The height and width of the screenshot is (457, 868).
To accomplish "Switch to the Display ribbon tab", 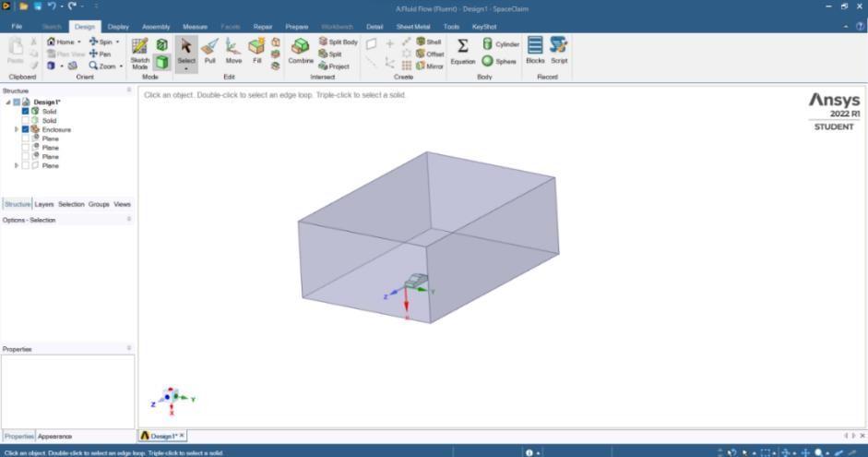I will (x=118, y=27).
